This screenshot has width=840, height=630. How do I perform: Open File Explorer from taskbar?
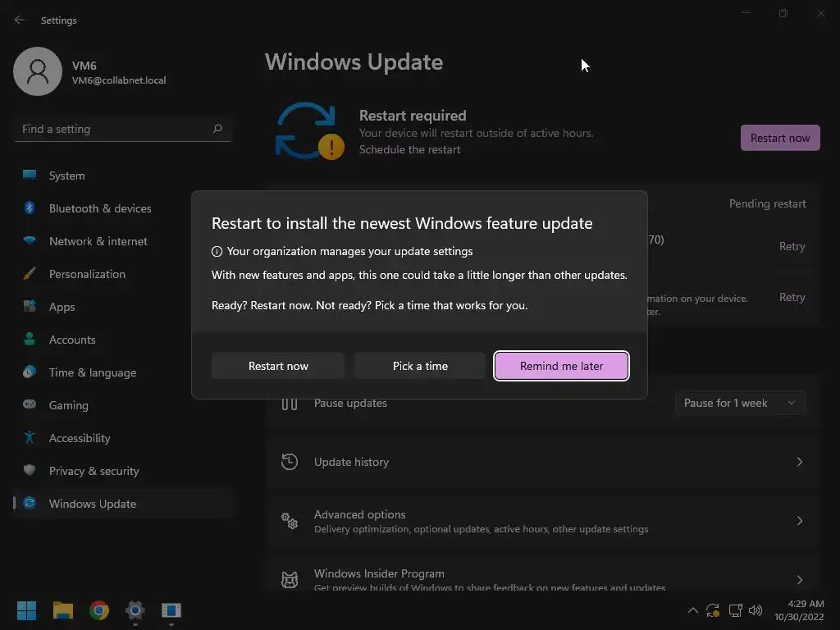tap(62, 610)
